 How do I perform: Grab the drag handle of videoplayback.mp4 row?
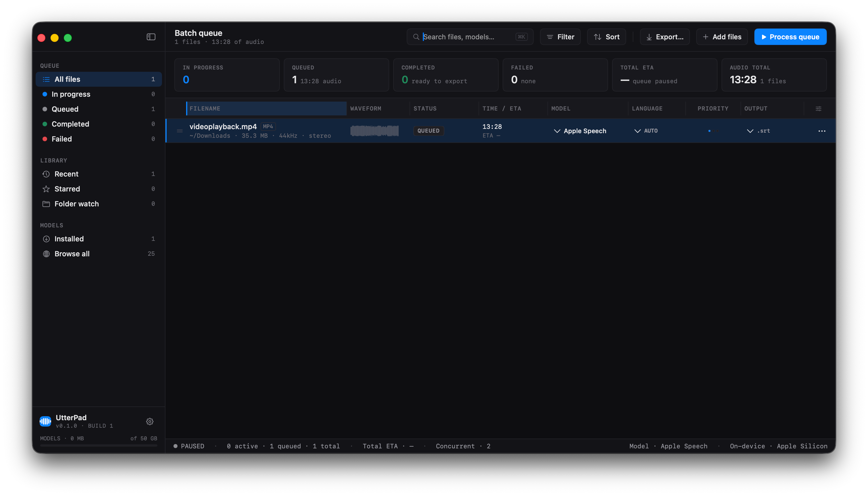180,131
